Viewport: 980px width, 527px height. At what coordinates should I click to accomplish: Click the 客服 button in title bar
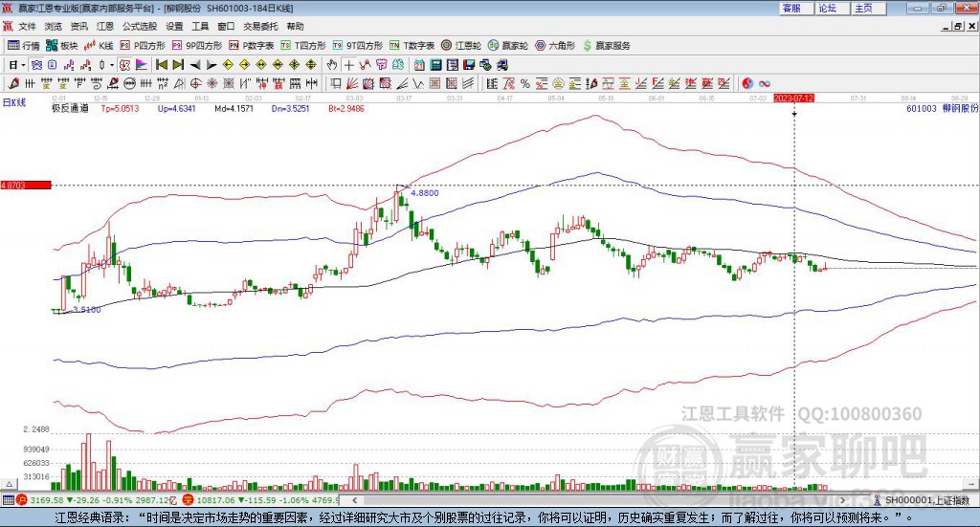point(796,8)
